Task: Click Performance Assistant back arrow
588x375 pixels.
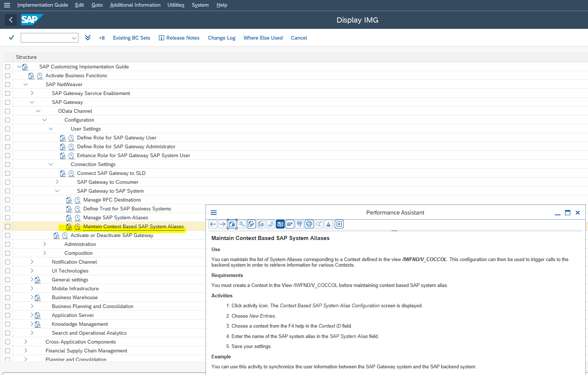Action: click(x=213, y=224)
